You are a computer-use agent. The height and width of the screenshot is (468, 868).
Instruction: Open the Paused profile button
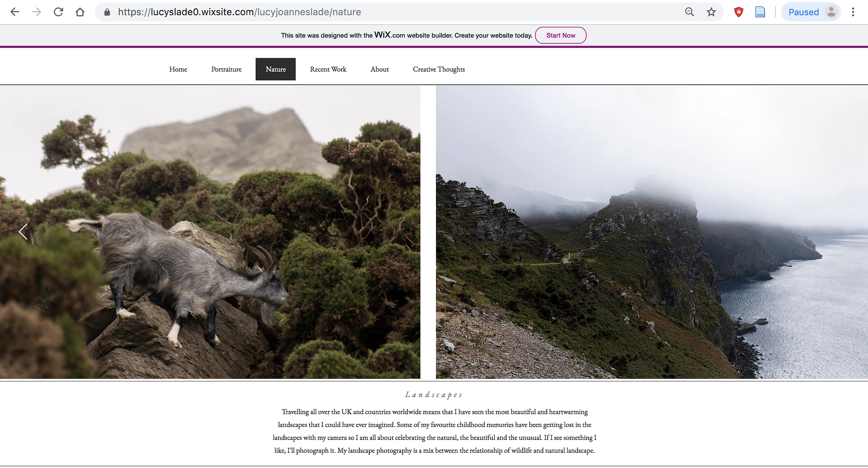tap(811, 12)
